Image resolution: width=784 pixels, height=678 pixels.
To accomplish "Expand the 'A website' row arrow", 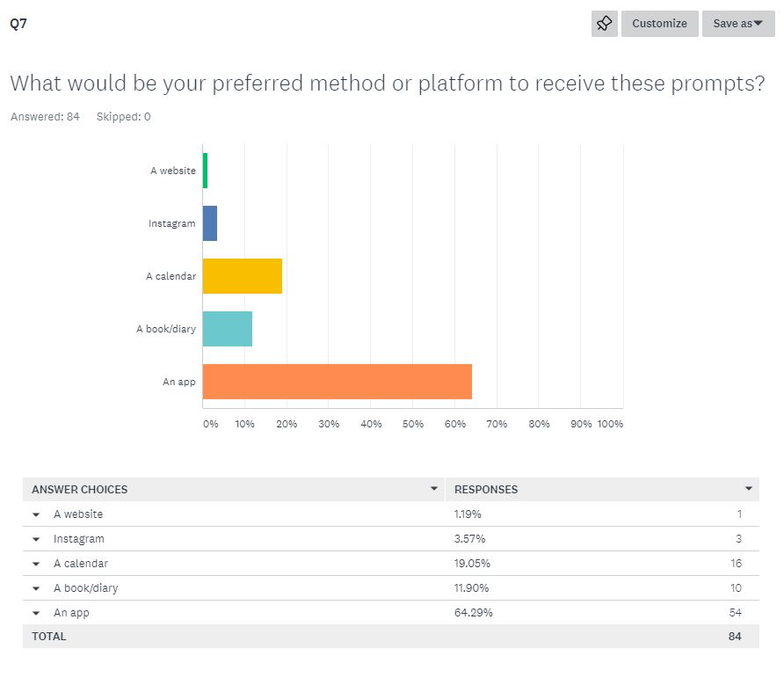I will [36, 514].
